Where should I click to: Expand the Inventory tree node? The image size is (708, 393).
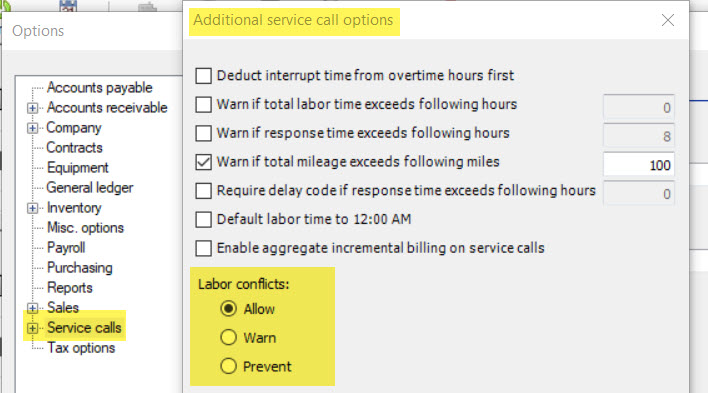32,208
